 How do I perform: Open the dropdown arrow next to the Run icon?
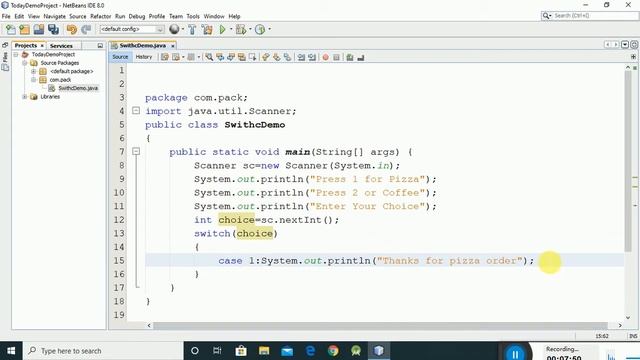point(231,29)
